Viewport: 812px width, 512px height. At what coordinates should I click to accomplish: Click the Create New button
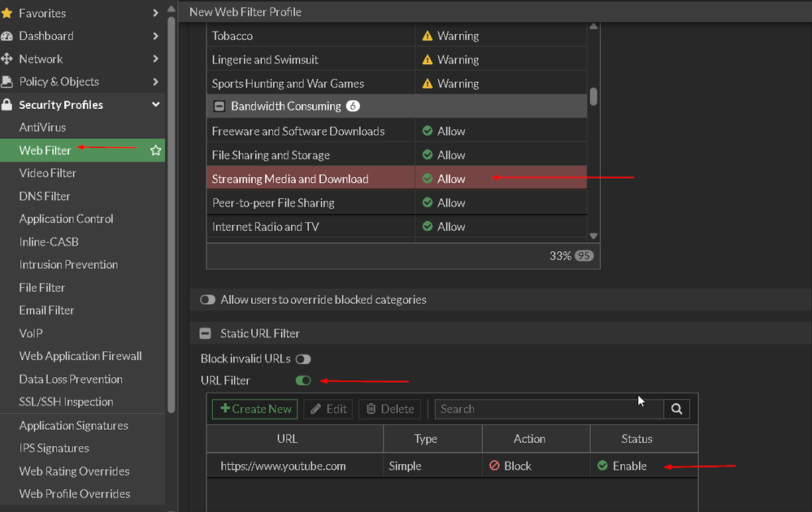pos(255,409)
